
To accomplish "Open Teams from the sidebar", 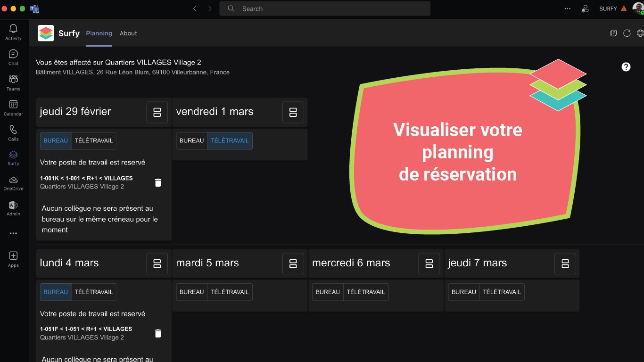I will [x=13, y=82].
